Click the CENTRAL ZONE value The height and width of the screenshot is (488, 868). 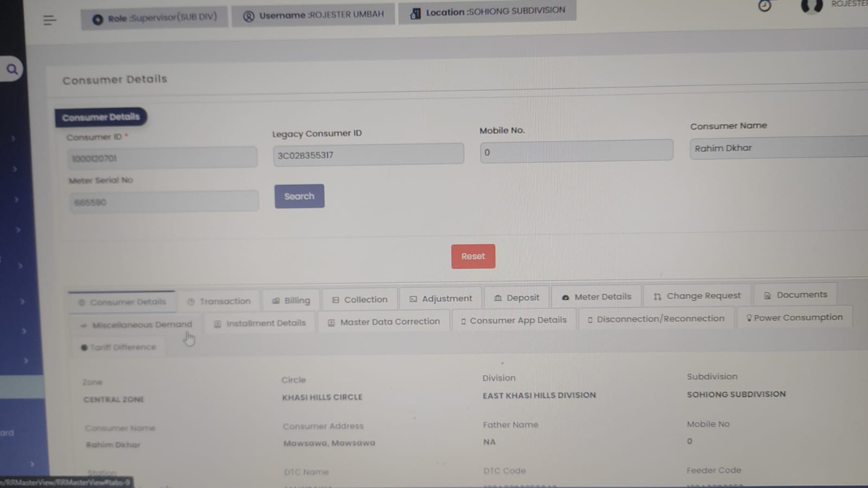tap(113, 399)
